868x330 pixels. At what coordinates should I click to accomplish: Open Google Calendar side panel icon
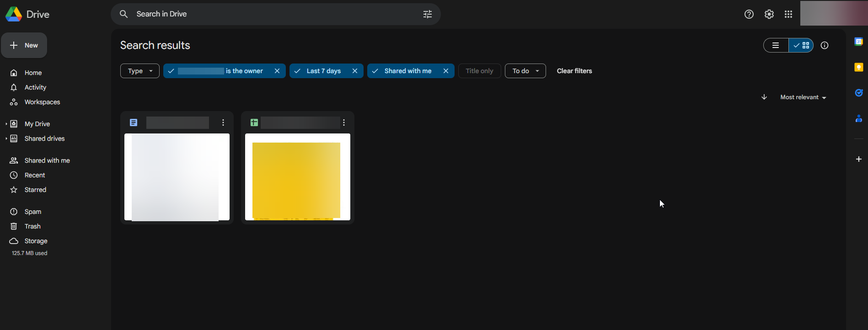[x=858, y=42]
